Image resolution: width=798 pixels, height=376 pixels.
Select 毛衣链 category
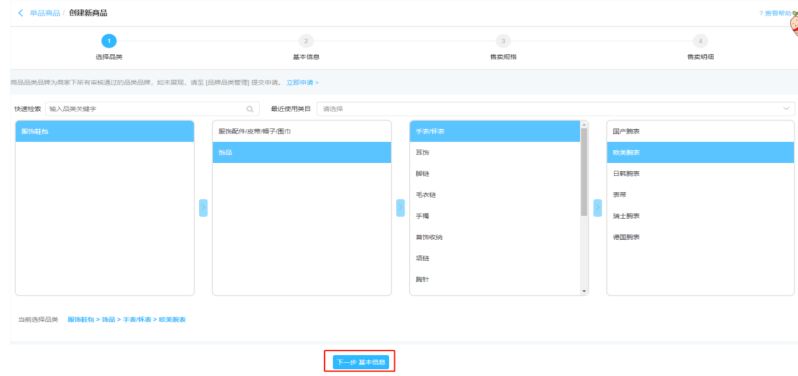495,195
